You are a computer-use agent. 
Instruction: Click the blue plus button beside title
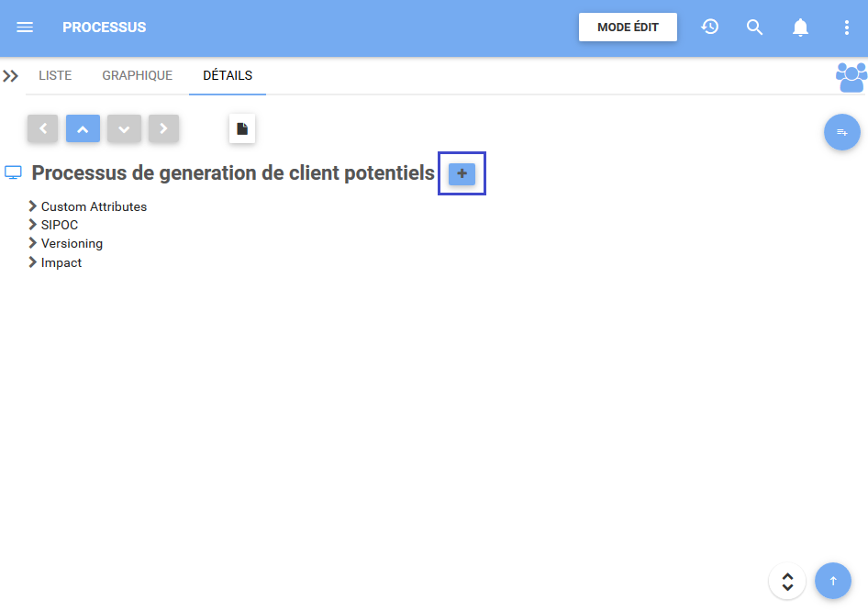tap(462, 173)
